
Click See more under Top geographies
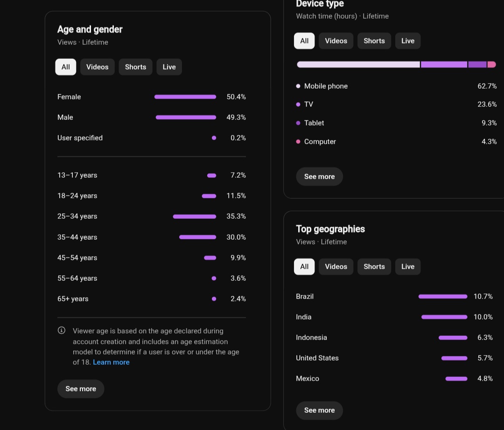tap(320, 410)
